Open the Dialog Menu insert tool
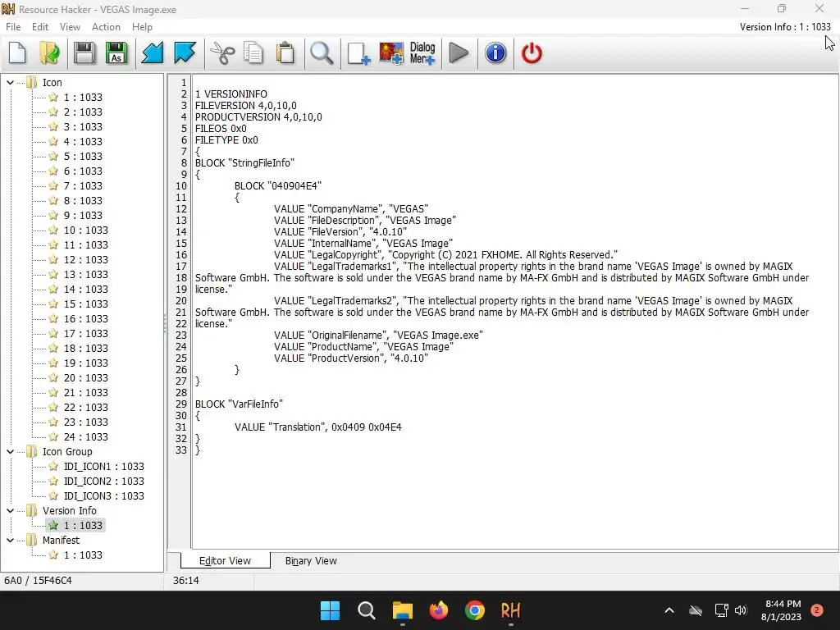The image size is (840, 630). point(422,53)
